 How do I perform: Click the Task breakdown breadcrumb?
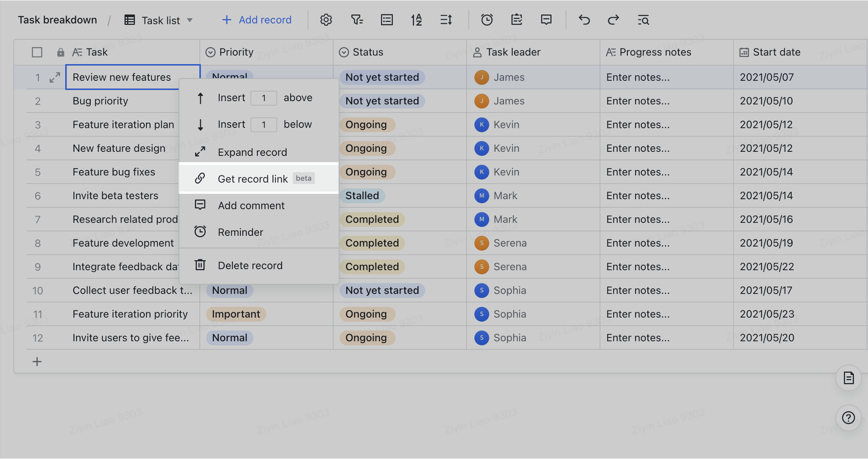tap(57, 20)
